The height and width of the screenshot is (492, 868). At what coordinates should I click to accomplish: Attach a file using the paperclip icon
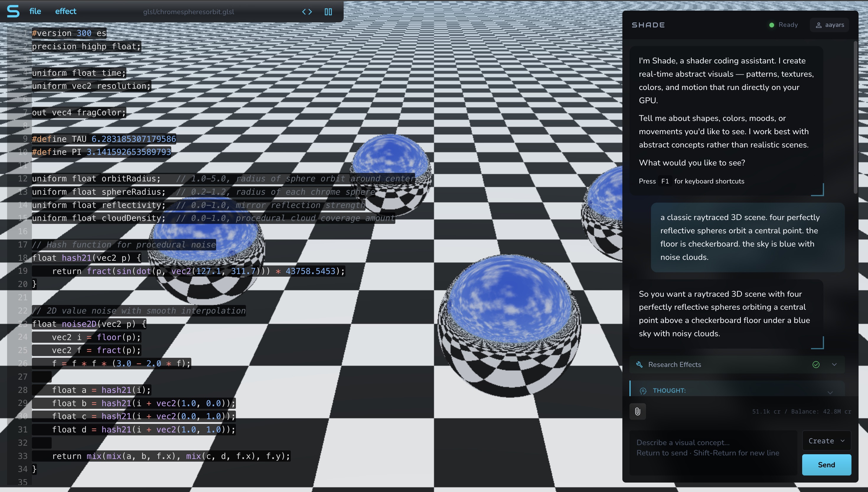(637, 411)
